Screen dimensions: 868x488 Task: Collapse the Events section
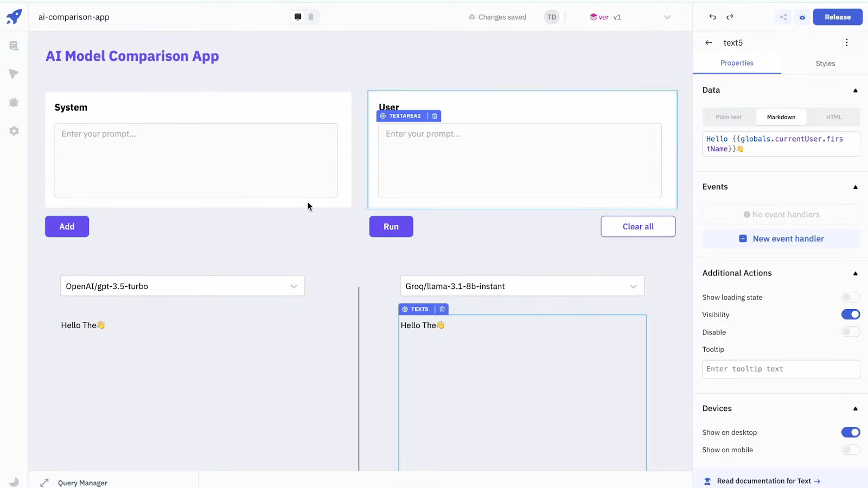pyautogui.click(x=856, y=187)
